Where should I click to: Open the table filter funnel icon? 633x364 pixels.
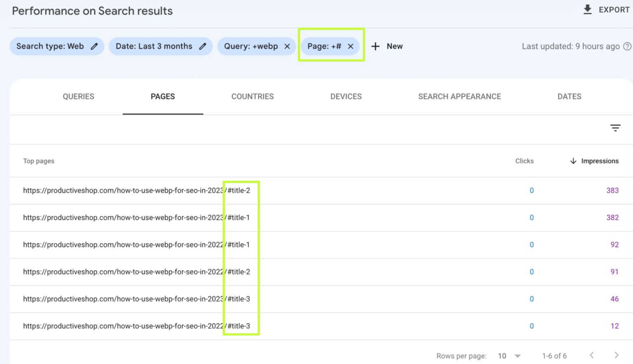[615, 128]
